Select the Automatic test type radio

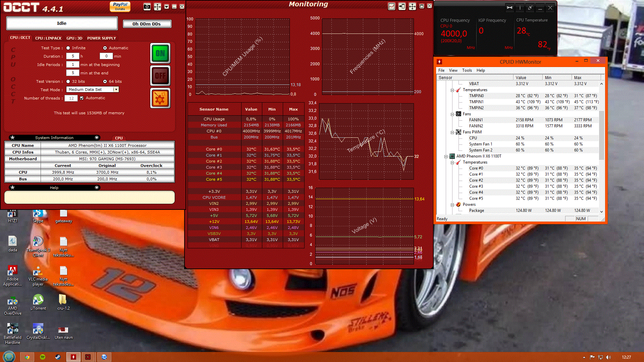coord(105,48)
